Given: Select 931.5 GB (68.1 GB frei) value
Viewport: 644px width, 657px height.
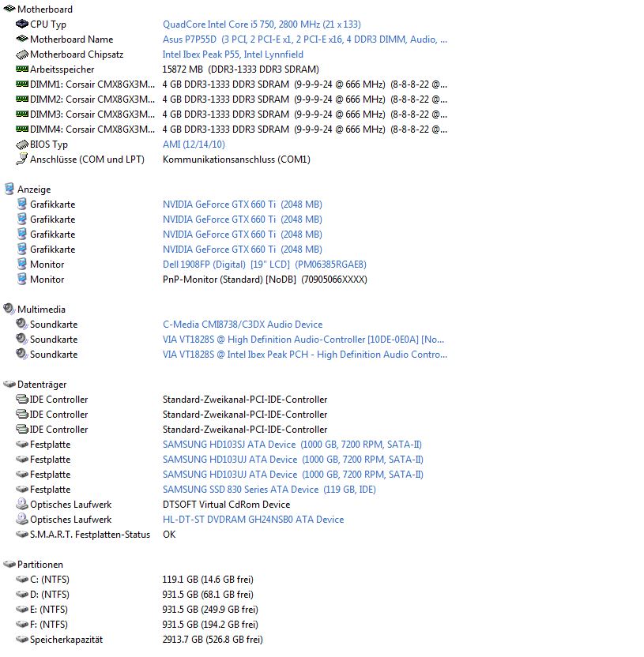Looking at the screenshot, I should (208, 595).
